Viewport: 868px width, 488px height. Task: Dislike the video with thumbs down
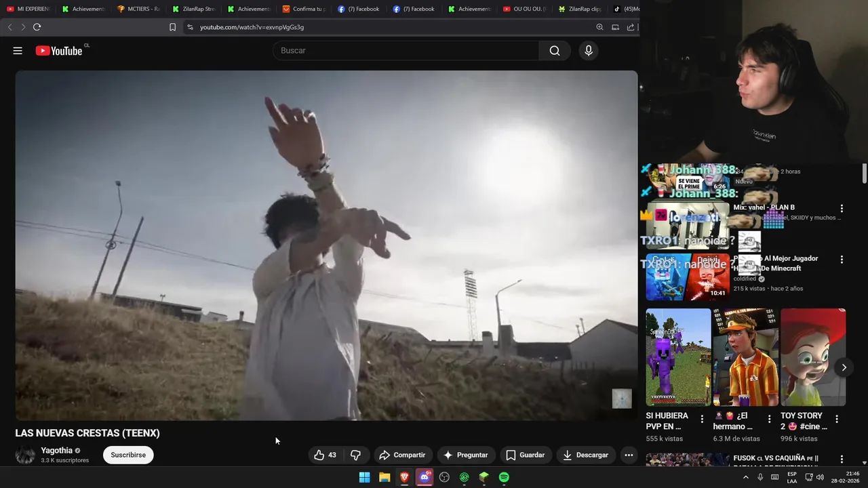(x=355, y=455)
